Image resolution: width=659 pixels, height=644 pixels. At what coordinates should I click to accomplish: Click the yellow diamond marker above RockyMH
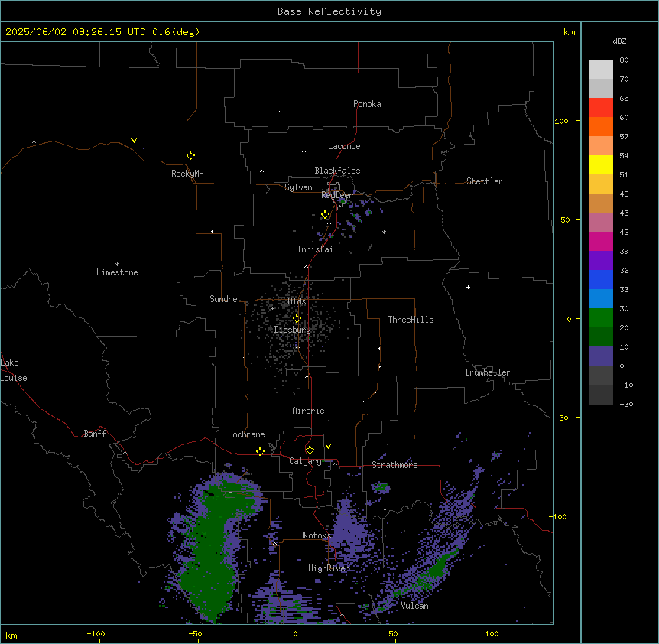[190, 155]
